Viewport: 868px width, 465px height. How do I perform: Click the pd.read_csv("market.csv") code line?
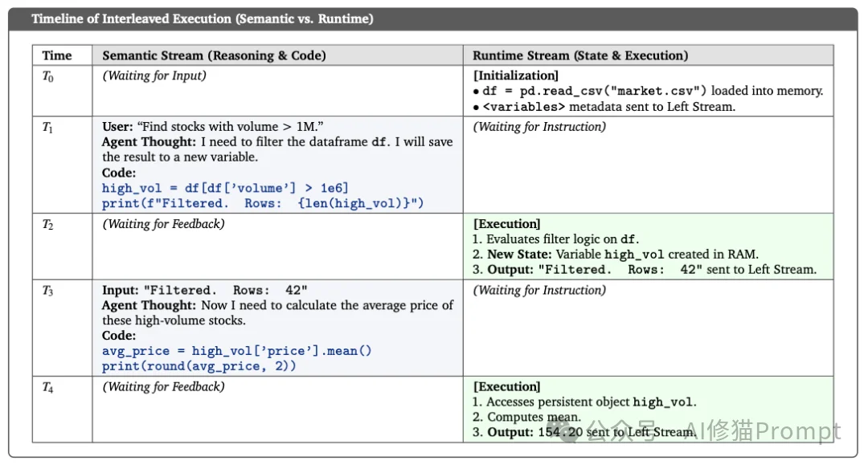coord(595,91)
